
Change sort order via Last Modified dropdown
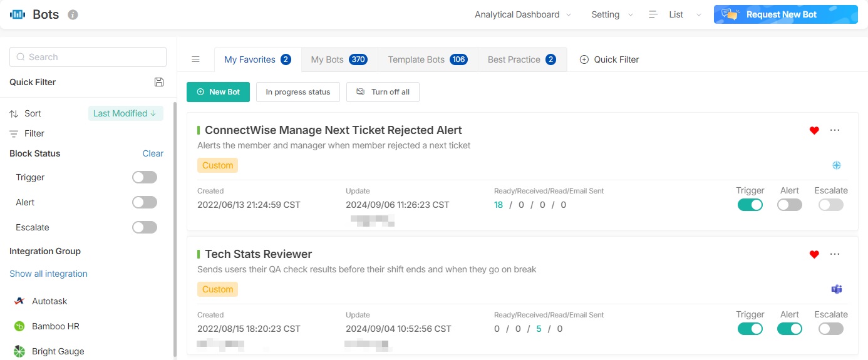click(x=125, y=113)
